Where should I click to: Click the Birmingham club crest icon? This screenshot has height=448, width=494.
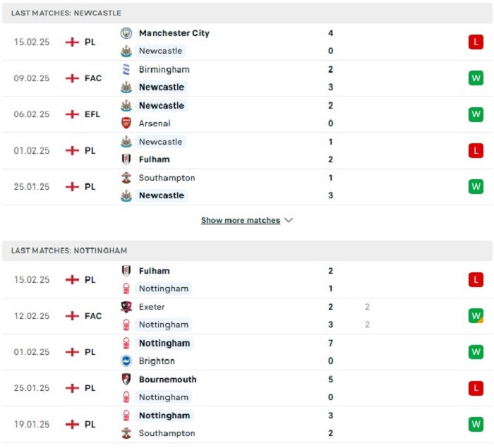[126, 69]
